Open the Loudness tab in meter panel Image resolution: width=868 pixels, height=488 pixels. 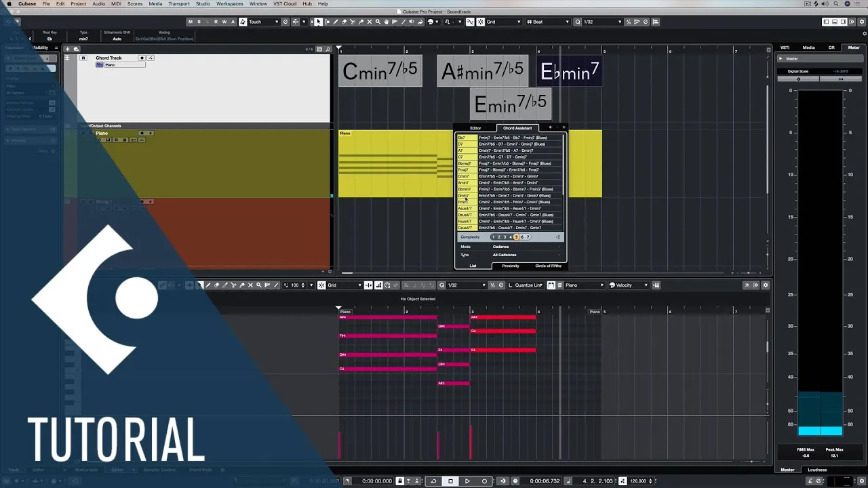tap(817, 470)
